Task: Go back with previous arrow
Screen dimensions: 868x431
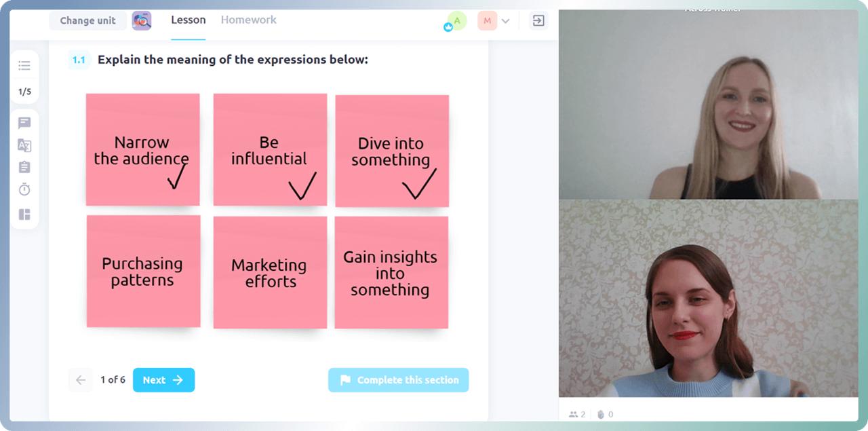Action: (x=80, y=380)
